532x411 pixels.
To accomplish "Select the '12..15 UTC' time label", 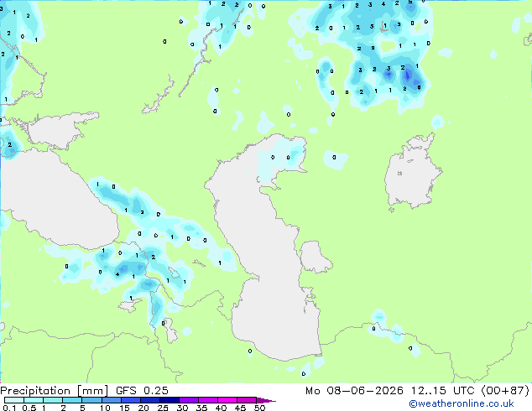I will click(x=442, y=391).
